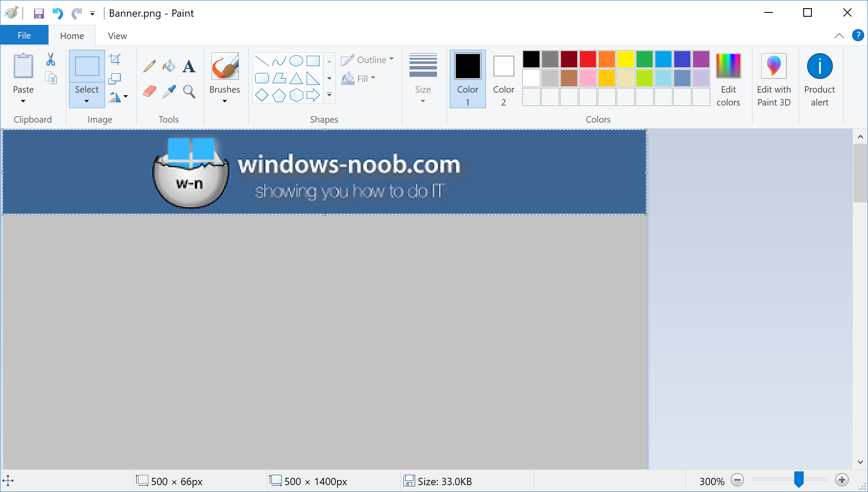
Task: Click the Redo arrow icon
Action: (76, 13)
